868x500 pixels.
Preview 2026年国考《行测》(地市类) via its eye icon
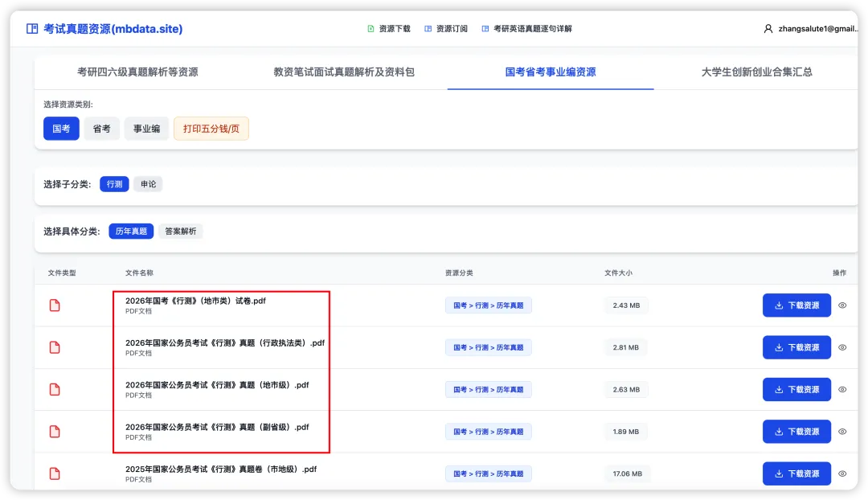(842, 305)
